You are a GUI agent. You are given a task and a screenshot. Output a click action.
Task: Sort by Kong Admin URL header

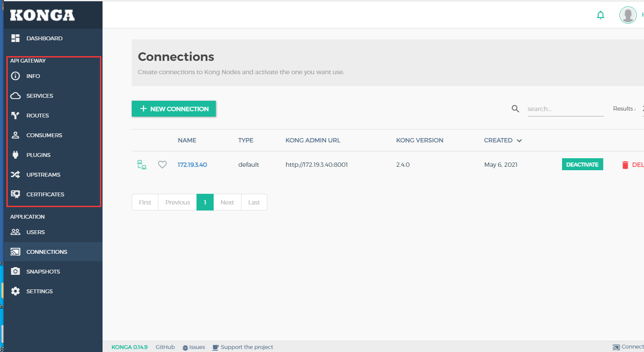(313, 140)
